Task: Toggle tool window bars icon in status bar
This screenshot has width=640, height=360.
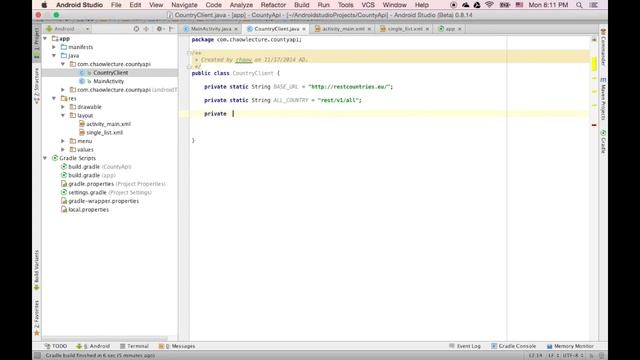Action: (38, 356)
